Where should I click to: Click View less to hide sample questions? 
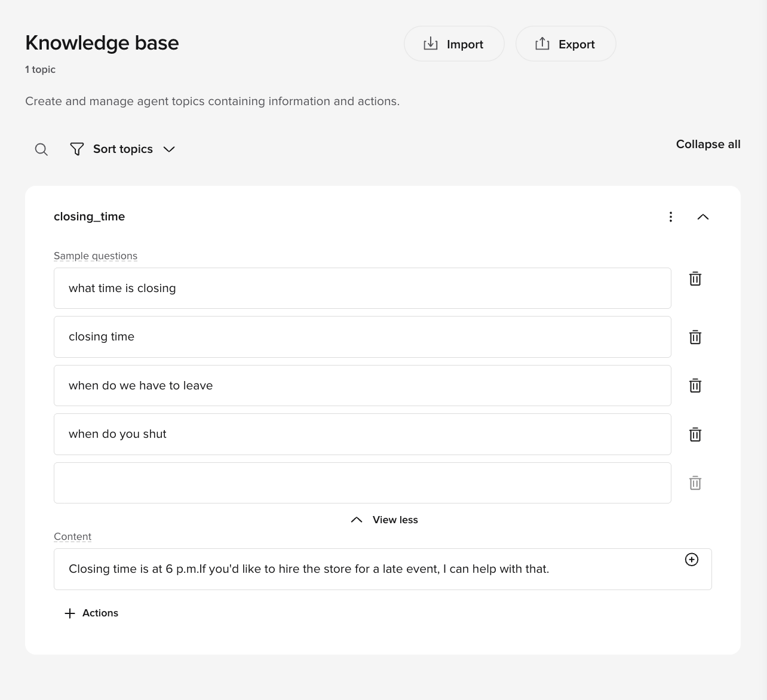pyautogui.click(x=385, y=520)
